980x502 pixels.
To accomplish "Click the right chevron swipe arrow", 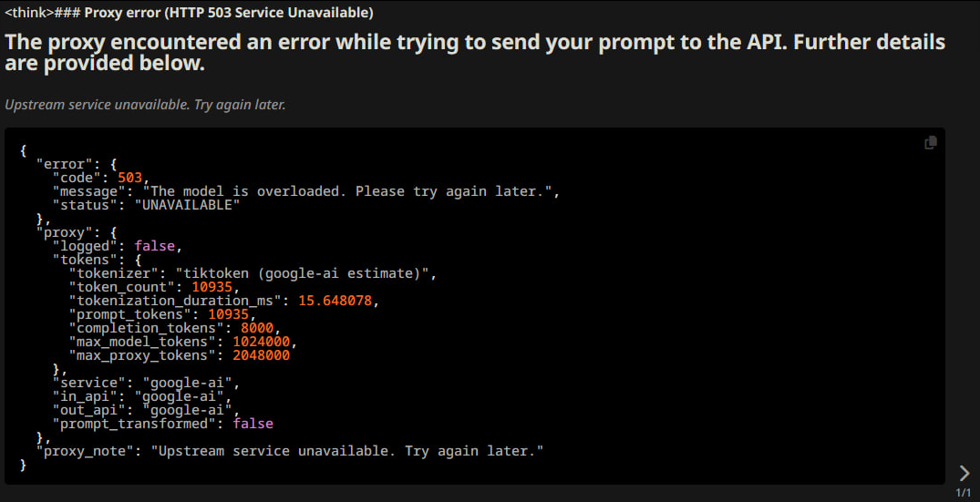I will coord(965,472).
